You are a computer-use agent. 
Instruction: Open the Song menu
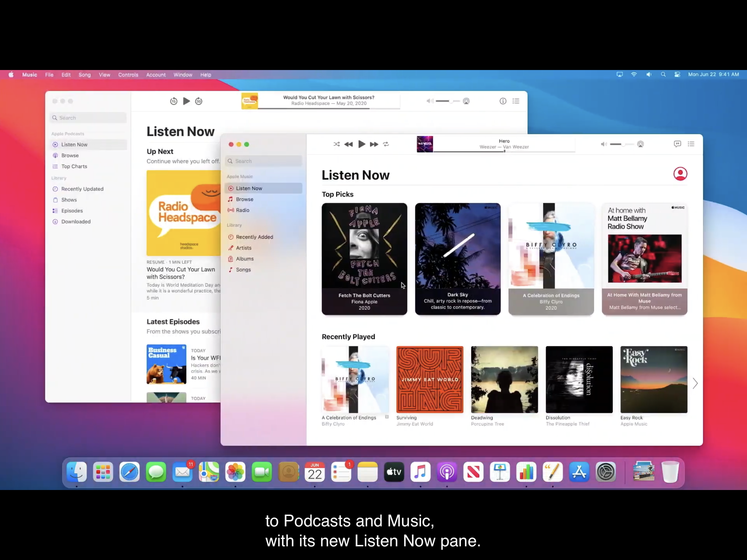tap(84, 75)
